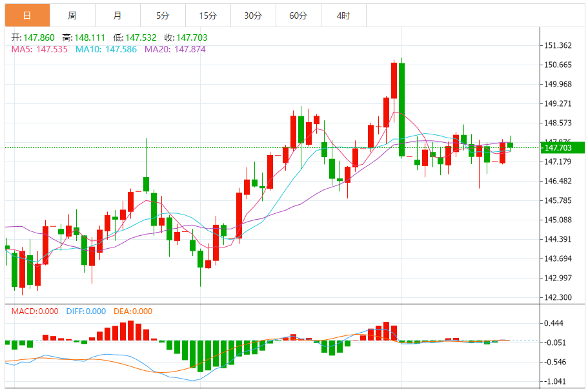Viewport: 588px width, 389px height.
Task: Open the 30分 timeframe tab
Action: pos(253,16)
